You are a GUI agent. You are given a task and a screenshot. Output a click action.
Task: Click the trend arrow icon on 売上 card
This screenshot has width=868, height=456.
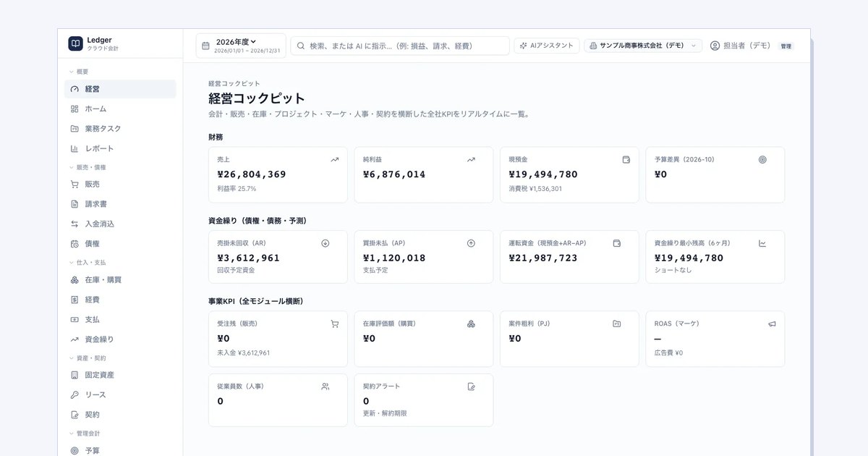click(334, 159)
